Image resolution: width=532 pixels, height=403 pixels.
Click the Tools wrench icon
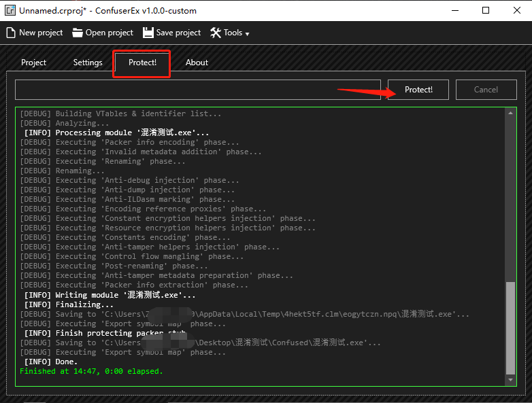click(216, 33)
